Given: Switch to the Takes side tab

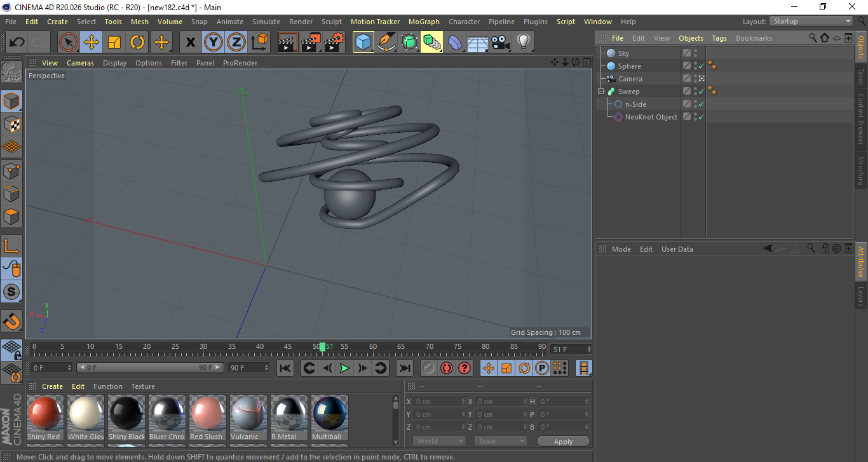Looking at the screenshot, I should 861,76.
